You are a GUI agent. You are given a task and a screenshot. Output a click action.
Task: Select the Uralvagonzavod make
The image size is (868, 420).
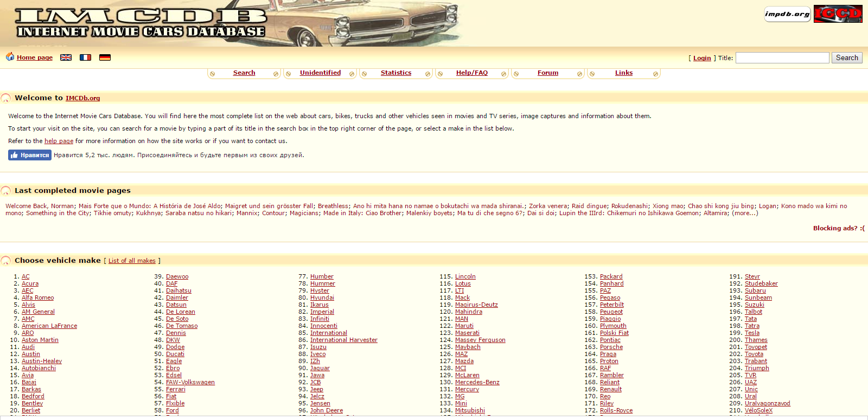pos(768,403)
